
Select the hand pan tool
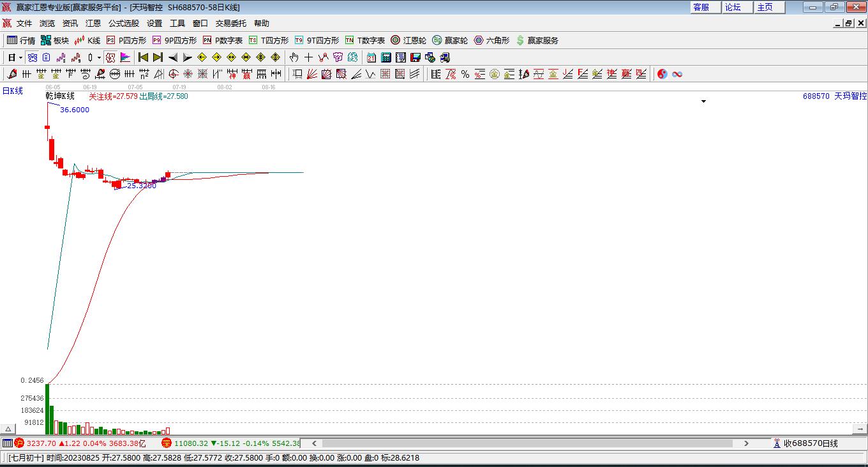(294, 57)
